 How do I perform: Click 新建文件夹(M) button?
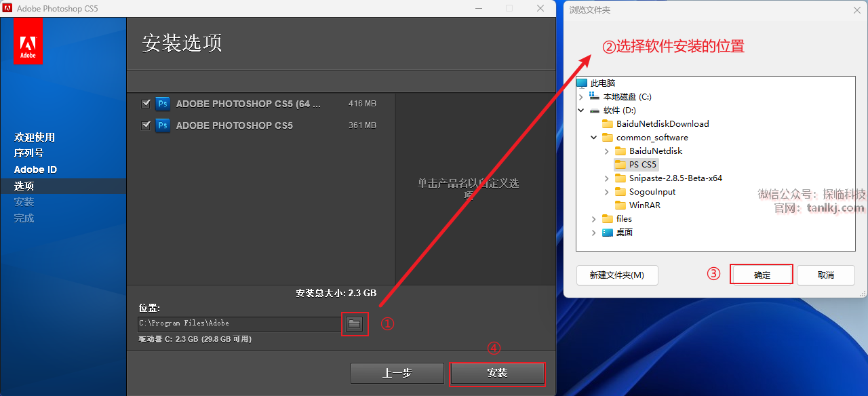tap(617, 275)
